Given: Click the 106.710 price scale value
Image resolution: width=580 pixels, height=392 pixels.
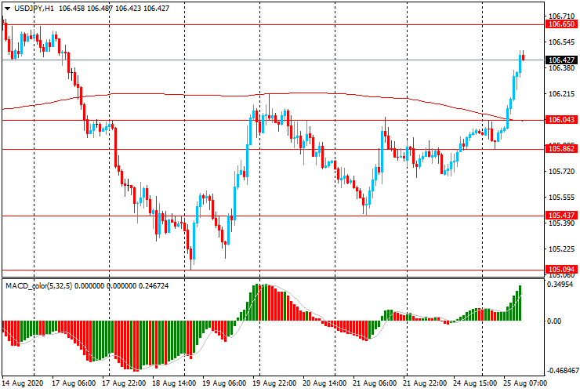Looking at the screenshot, I should coord(561,16).
